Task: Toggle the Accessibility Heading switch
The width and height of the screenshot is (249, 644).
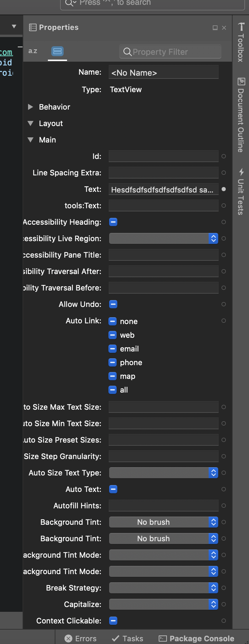Action: click(x=113, y=222)
